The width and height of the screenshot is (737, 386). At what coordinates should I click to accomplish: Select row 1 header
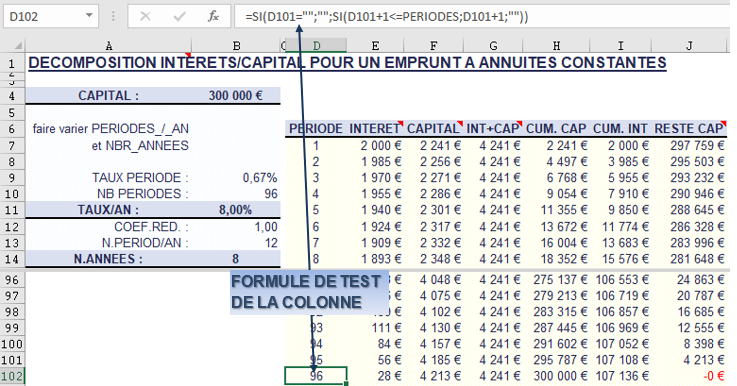(x=12, y=63)
